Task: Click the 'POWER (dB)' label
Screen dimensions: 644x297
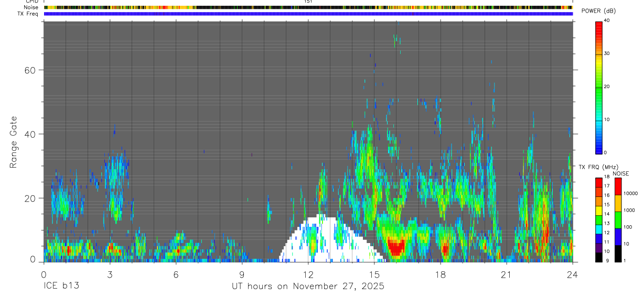Action: coord(598,11)
